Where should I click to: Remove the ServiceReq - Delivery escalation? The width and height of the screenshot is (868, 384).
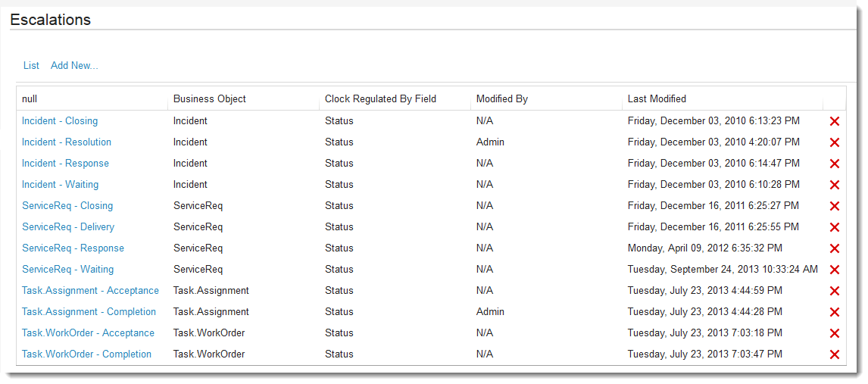pos(835,227)
